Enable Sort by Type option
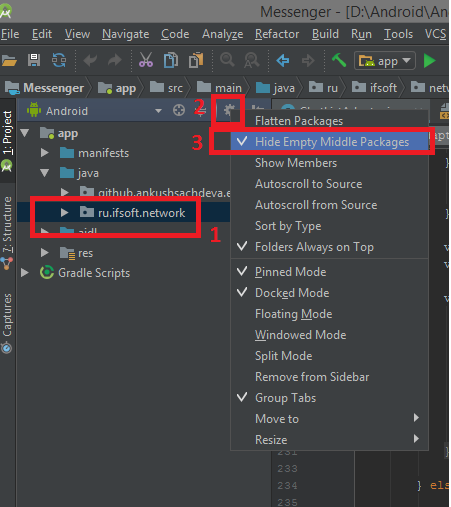The width and height of the screenshot is (451, 507). (329, 226)
